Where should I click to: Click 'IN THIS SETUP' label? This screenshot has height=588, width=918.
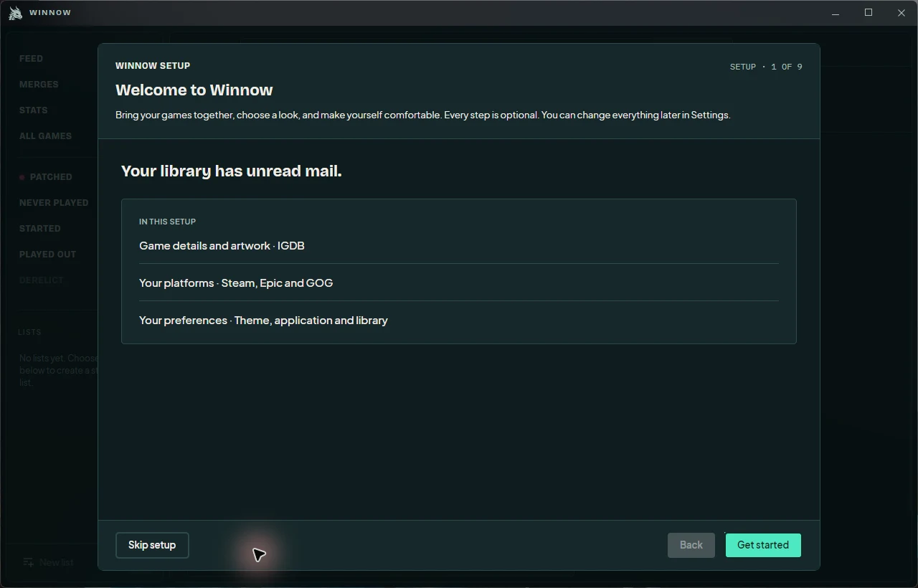(167, 222)
